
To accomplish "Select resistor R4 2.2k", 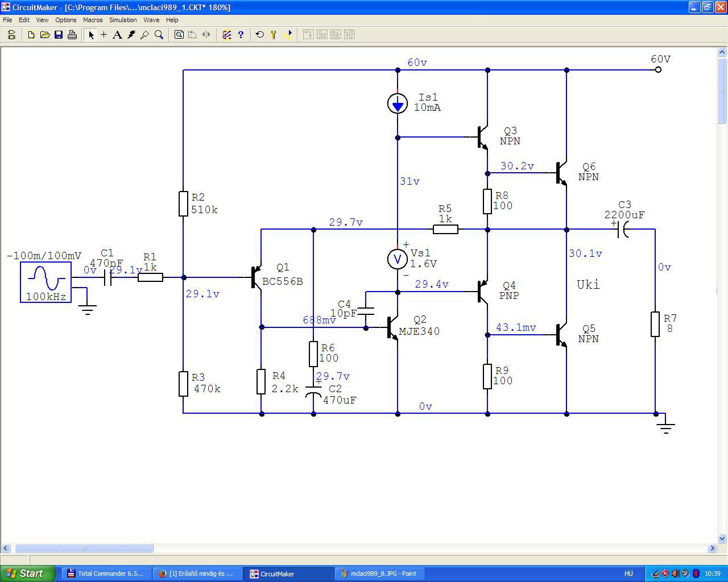I will click(261, 381).
